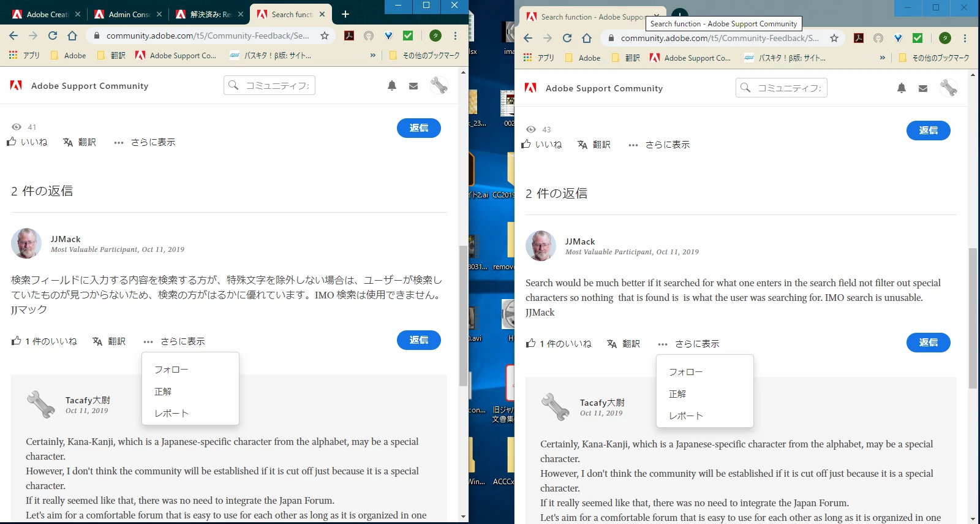This screenshot has width=980, height=524.
Task: Open messages envelope icon in left window
Action: coord(413,86)
